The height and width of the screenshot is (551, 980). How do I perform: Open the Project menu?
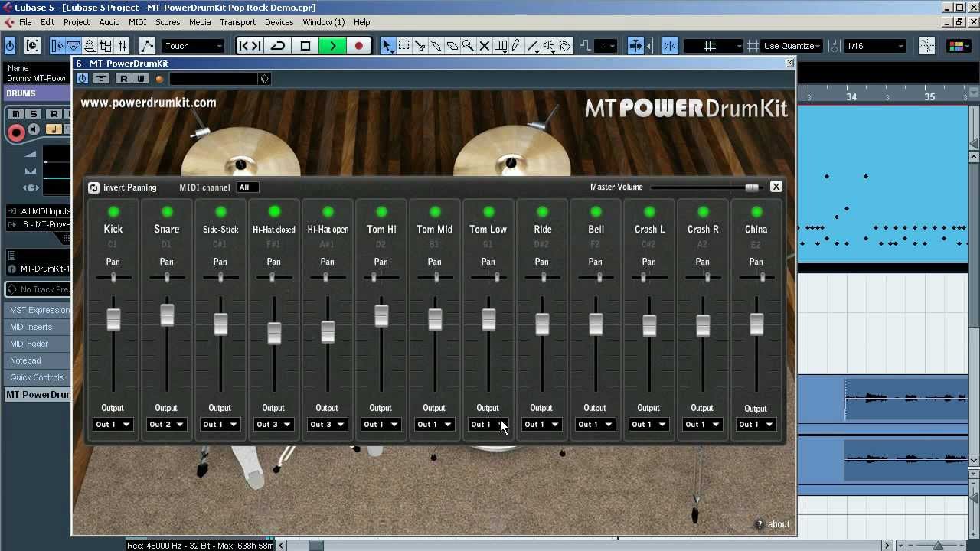(x=77, y=22)
